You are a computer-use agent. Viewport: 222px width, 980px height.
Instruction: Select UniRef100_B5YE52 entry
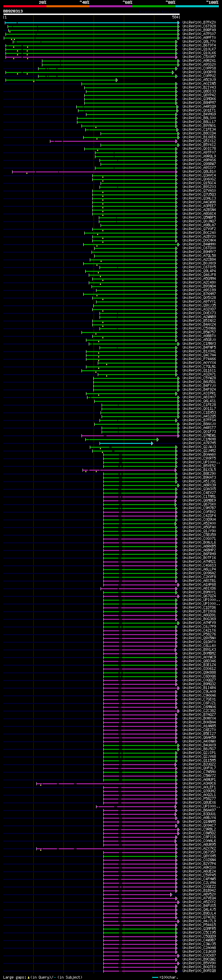coord(199,465)
